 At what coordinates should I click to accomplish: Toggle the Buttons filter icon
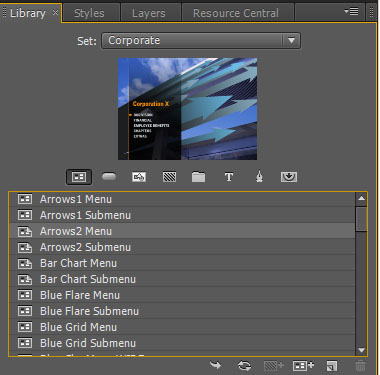click(x=109, y=177)
